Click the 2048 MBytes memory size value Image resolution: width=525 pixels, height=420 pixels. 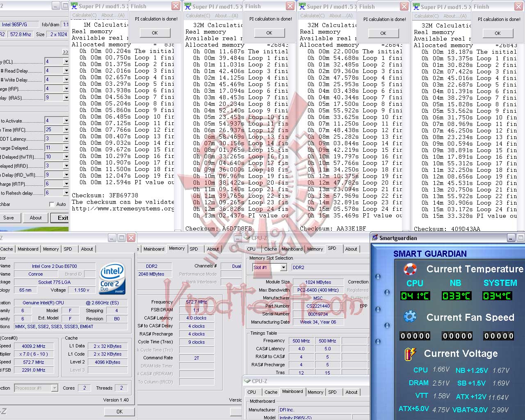[x=151, y=274]
